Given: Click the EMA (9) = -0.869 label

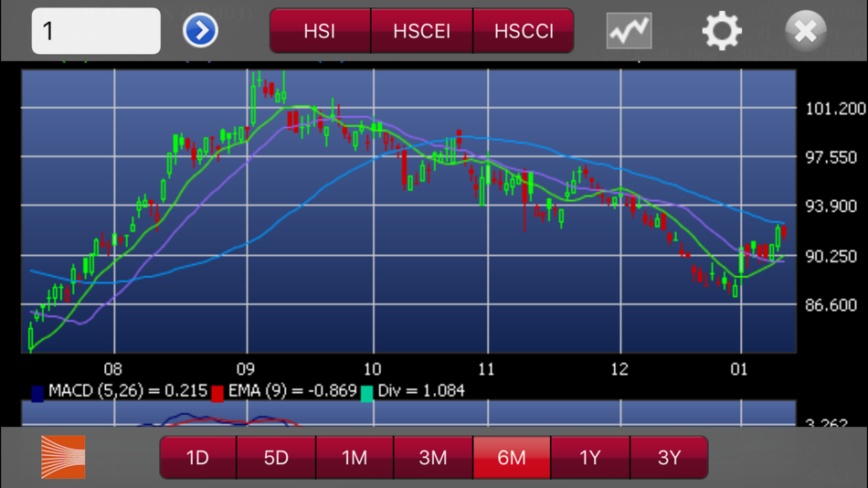Looking at the screenshot, I should [292, 391].
